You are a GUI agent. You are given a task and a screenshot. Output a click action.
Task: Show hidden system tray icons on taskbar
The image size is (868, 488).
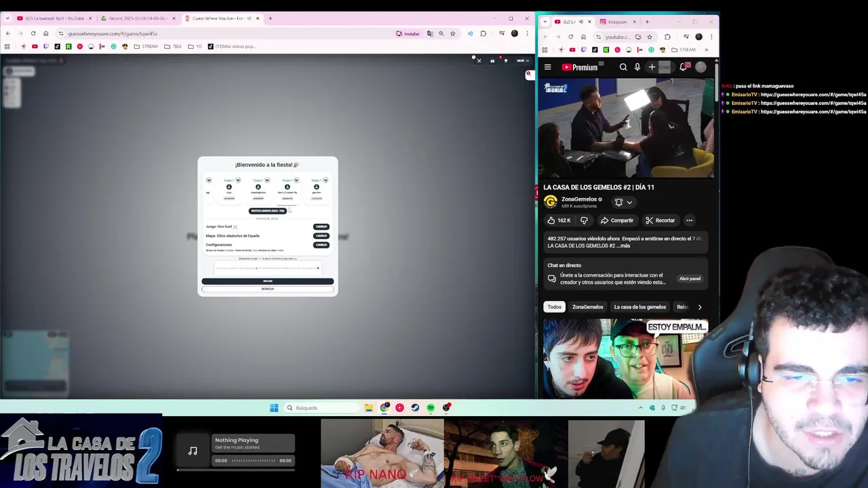(x=640, y=408)
